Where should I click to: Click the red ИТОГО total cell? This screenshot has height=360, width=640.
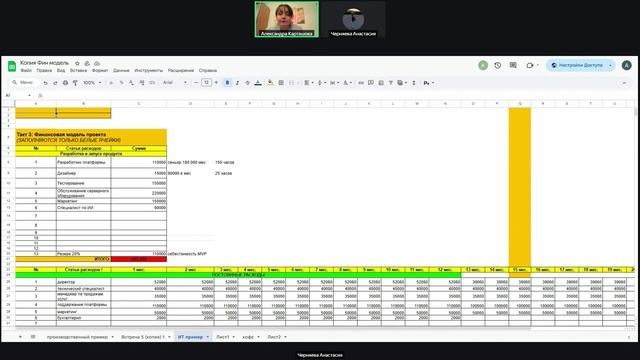coord(139,259)
